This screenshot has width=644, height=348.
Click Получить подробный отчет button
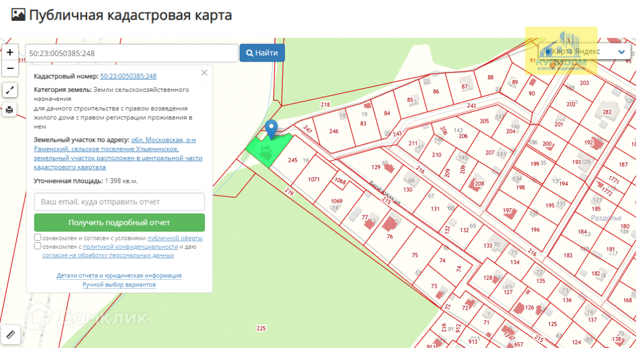click(x=119, y=222)
